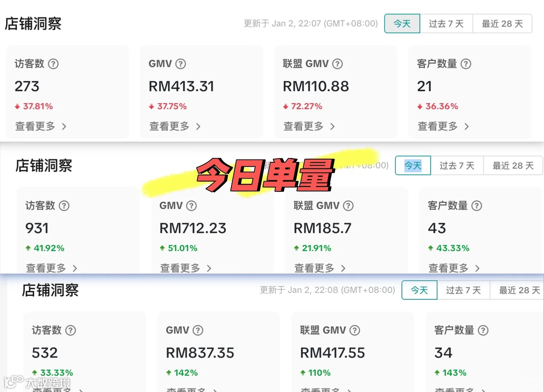
Task: Click the help icon beside 访客数 above 273
Action: [53, 64]
